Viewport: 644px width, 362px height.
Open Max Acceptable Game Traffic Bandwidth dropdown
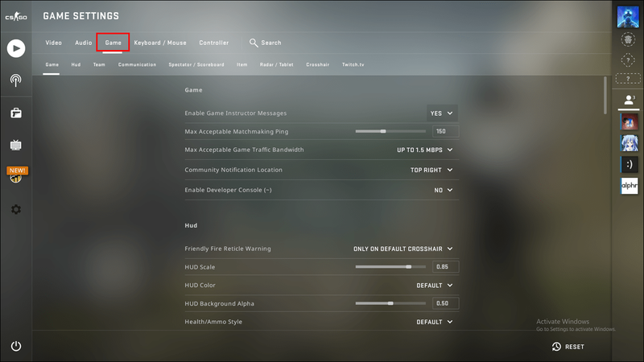[x=425, y=150]
